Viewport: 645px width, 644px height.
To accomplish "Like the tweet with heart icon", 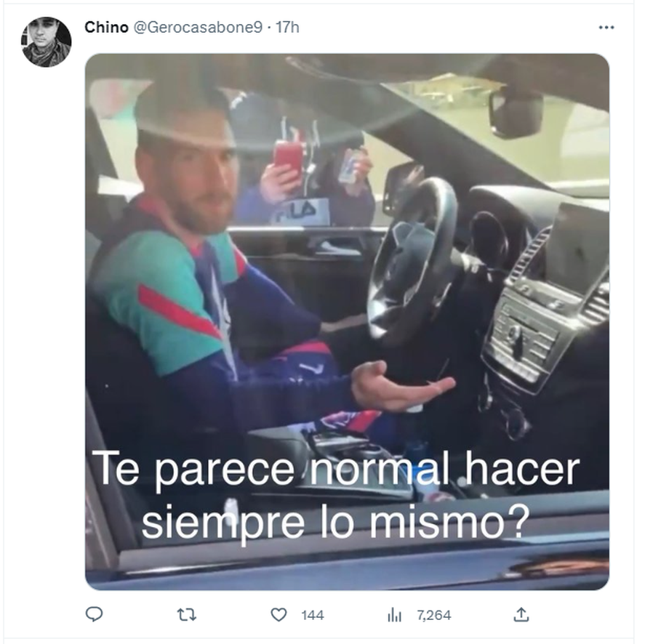I will tap(279, 615).
